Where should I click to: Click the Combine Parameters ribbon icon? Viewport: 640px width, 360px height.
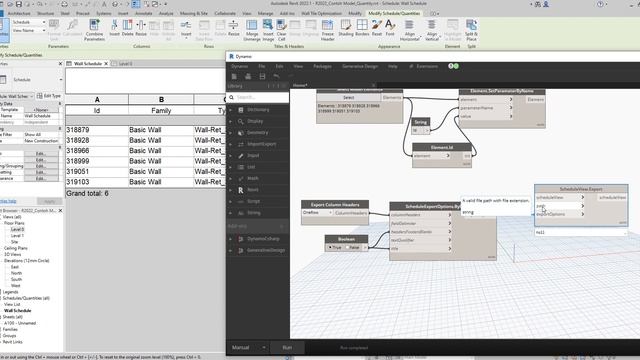coord(94,29)
